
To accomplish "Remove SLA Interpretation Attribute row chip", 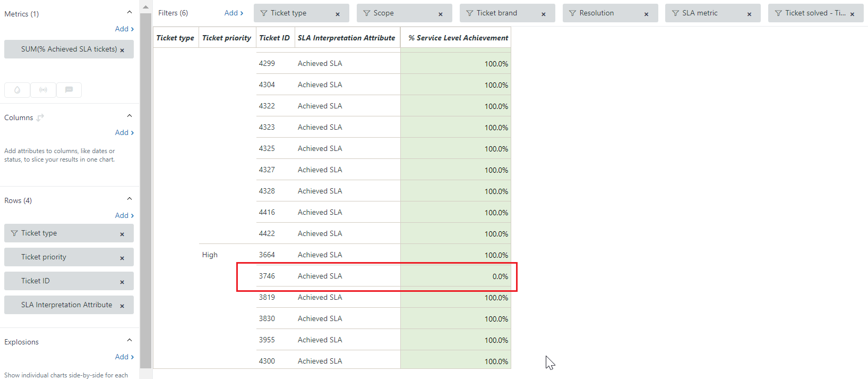I will [122, 306].
